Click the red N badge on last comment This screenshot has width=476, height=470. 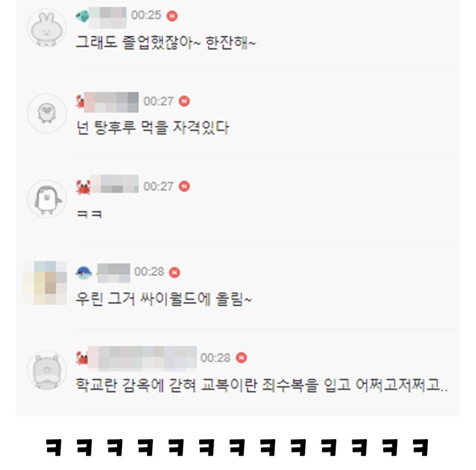tap(241, 358)
